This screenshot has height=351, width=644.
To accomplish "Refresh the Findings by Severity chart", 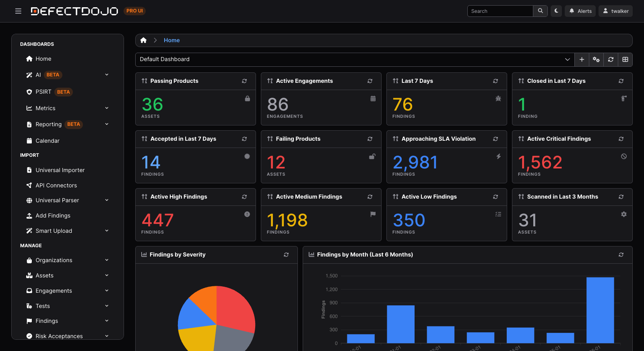I will [x=286, y=255].
